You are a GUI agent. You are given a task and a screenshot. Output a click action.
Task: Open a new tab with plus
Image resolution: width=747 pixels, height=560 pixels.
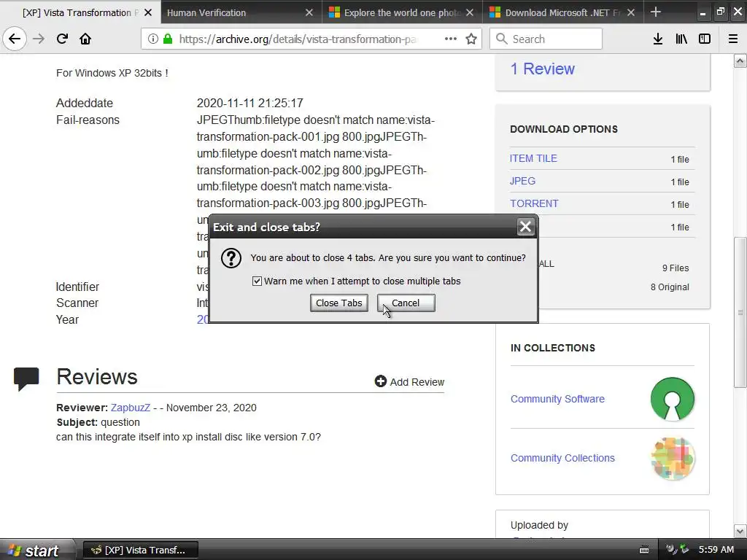coord(656,12)
